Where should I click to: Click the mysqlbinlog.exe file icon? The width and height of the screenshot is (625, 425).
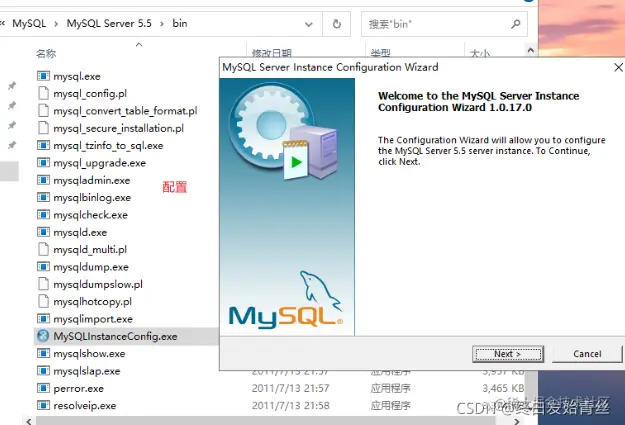click(x=43, y=197)
